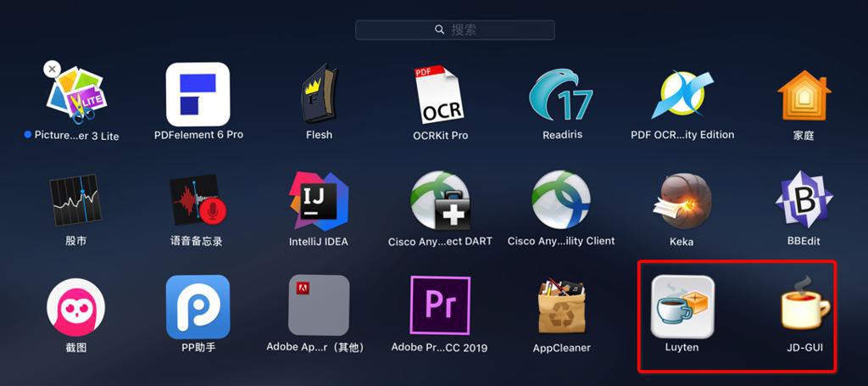This screenshot has height=386, width=868.
Task: Launch the 截图 screenshot app
Action: [75, 307]
